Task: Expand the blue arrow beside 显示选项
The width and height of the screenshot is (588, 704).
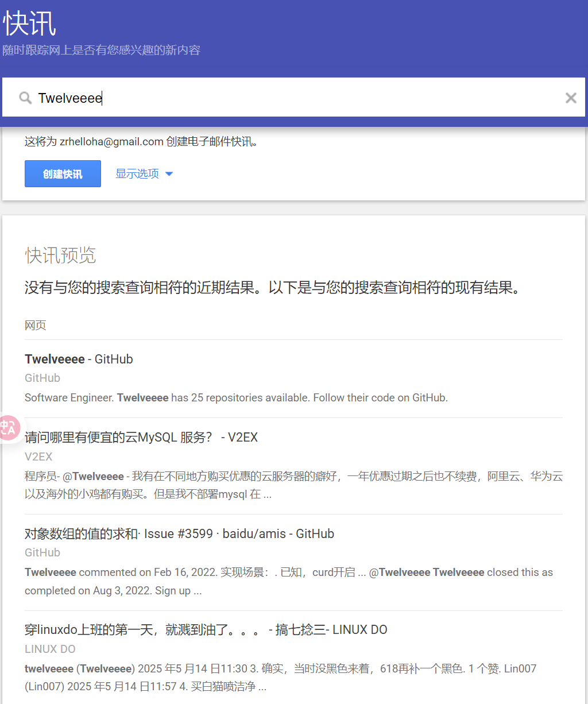Action: coord(169,174)
